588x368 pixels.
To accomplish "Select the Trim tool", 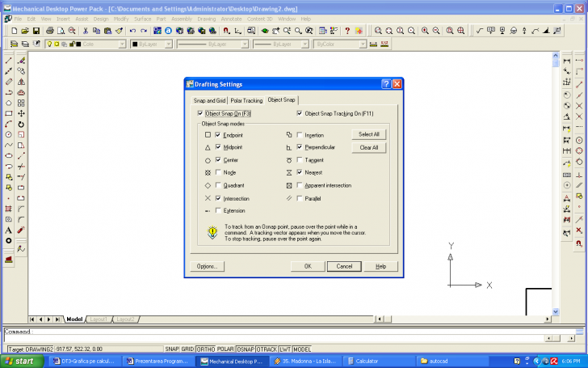I will (21, 167).
